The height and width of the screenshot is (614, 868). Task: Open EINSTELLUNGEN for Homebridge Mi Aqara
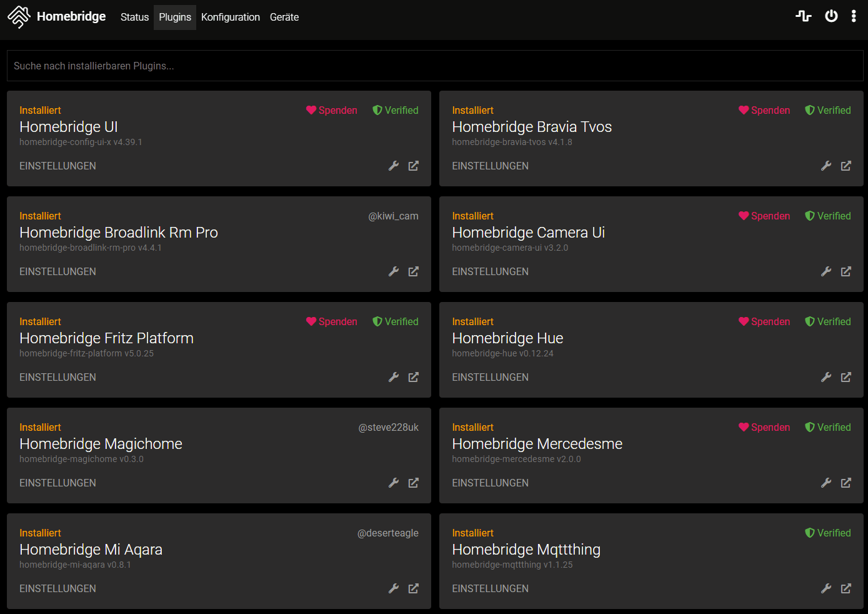click(x=57, y=588)
